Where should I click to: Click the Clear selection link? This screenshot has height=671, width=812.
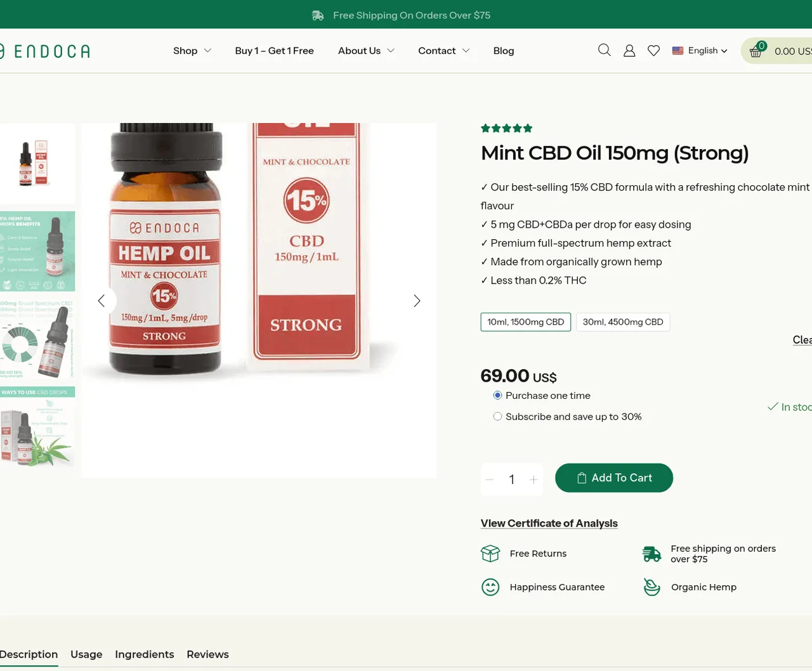[x=802, y=340]
